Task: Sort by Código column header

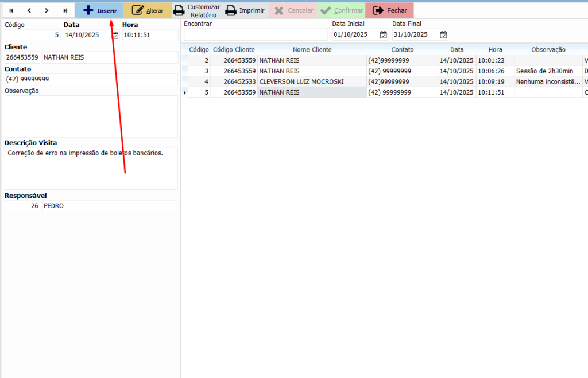Action: (x=199, y=50)
